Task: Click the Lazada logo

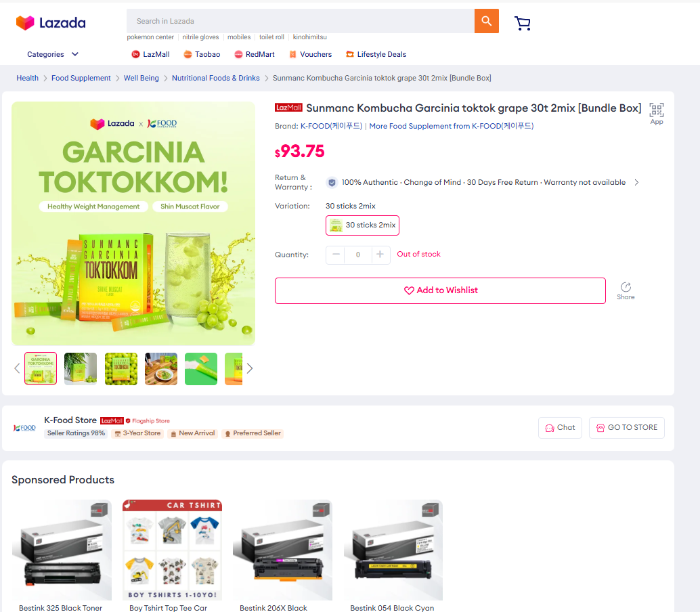Action: coord(51,23)
